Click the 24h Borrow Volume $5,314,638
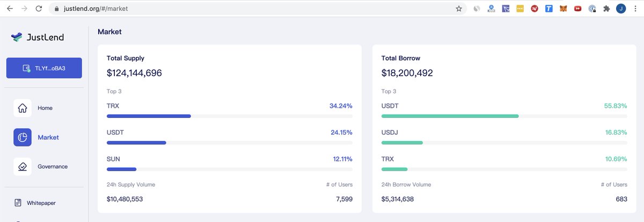 (x=398, y=199)
